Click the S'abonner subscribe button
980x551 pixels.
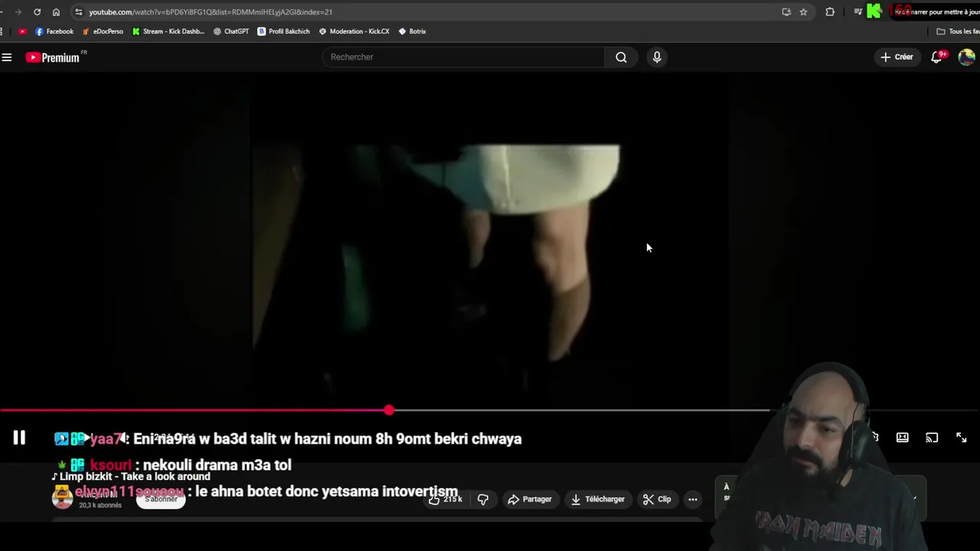[161, 499]
